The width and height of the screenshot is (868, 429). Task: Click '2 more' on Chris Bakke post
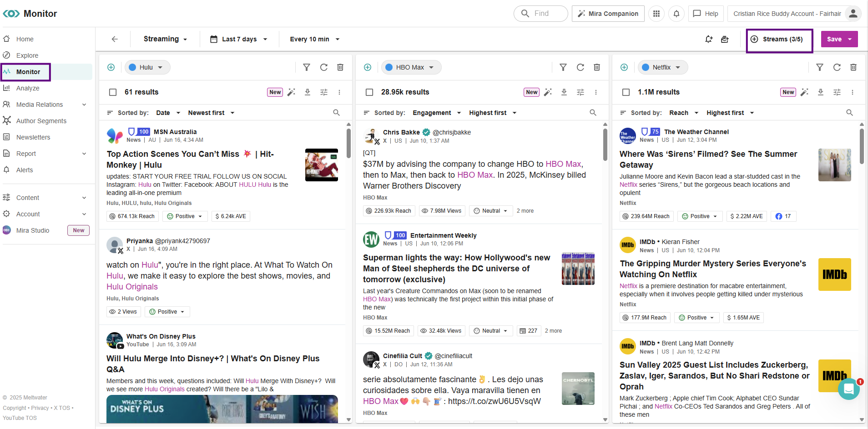point(525,211)
